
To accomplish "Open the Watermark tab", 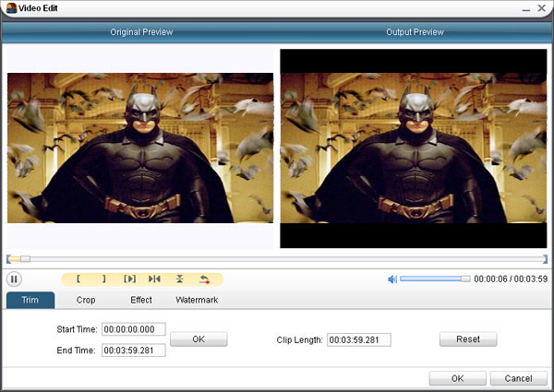I will coord(197,300).
